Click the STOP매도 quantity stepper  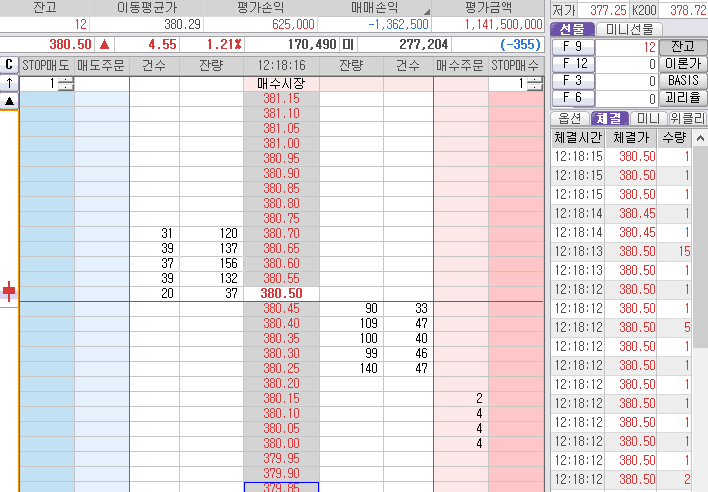pyautogui.click(x=66, y=84)
